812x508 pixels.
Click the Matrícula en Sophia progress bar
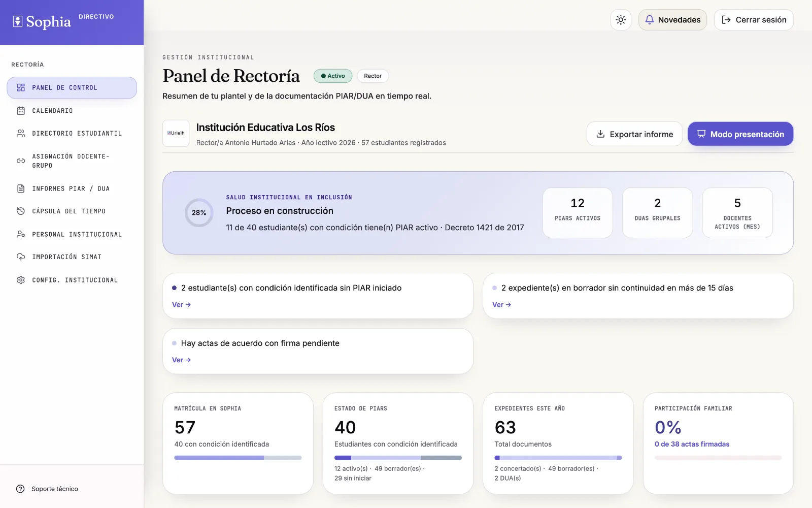(238, 458)
